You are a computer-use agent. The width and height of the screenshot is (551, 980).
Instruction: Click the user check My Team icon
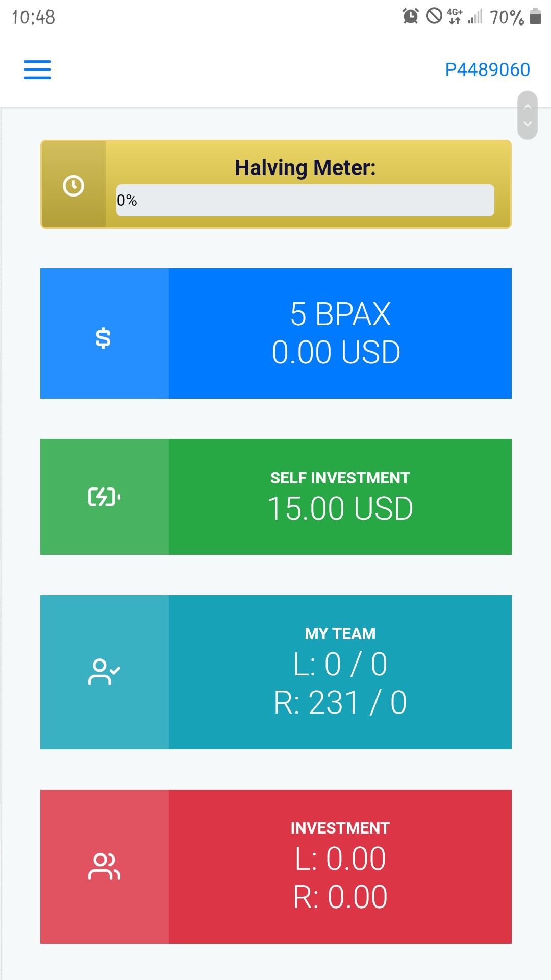[x=104, y=672]
